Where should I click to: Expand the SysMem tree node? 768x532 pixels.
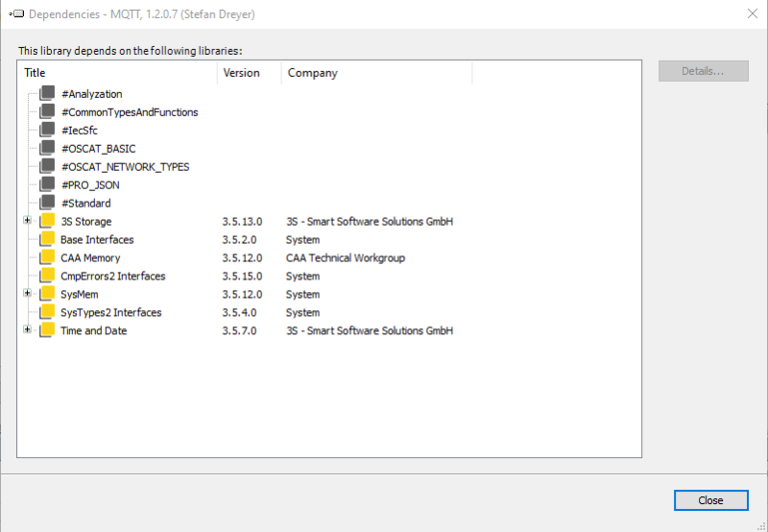[x=28, y=293]
